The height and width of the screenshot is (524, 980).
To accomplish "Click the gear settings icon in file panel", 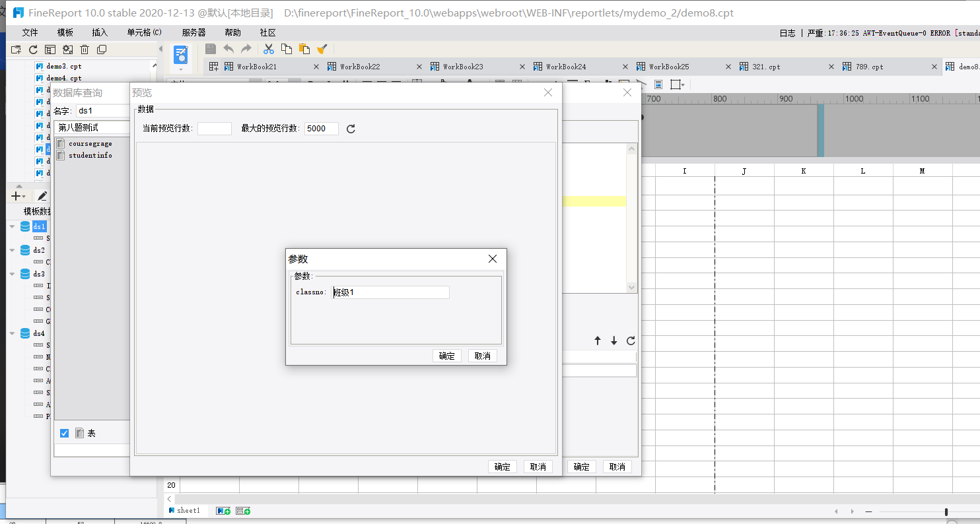I will tap(67, 49).
